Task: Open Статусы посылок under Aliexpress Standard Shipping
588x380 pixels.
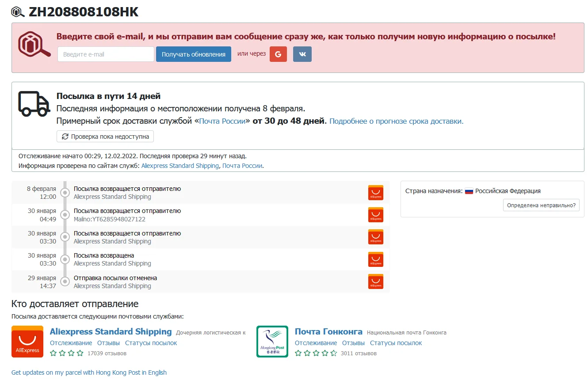Action: point(151,343)
